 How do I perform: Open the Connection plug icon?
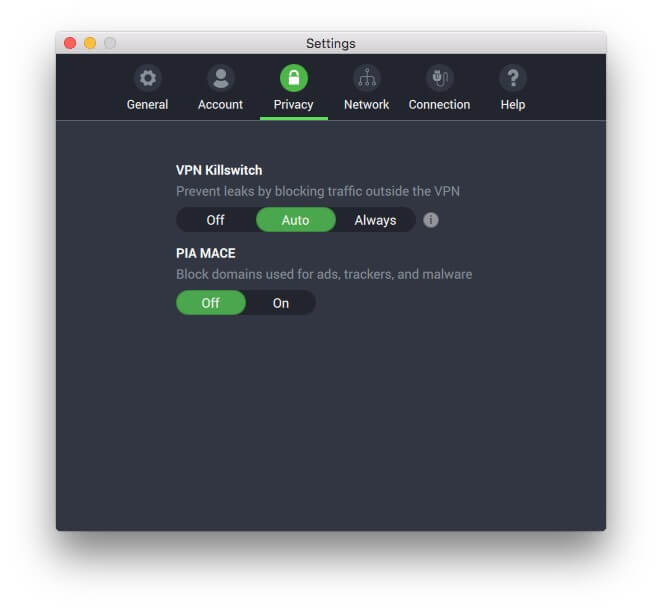[x=440, y=78]
